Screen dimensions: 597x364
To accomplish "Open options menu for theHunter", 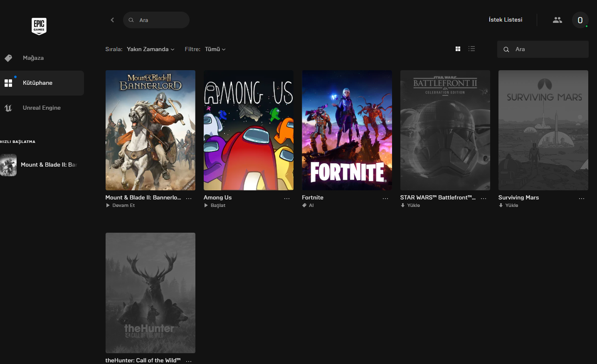I will coord(189,361).
